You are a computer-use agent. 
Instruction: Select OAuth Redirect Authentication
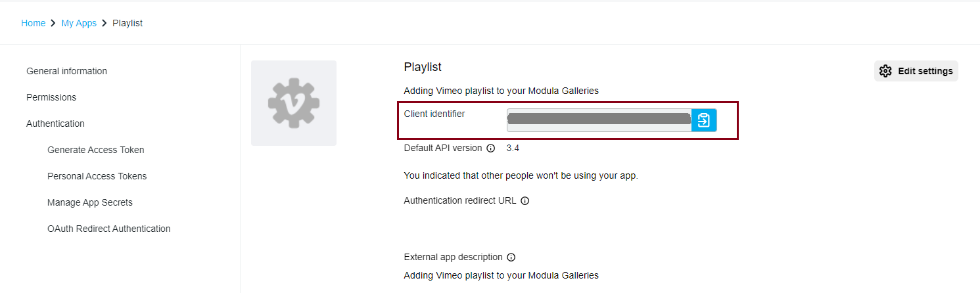click(108, 229)
